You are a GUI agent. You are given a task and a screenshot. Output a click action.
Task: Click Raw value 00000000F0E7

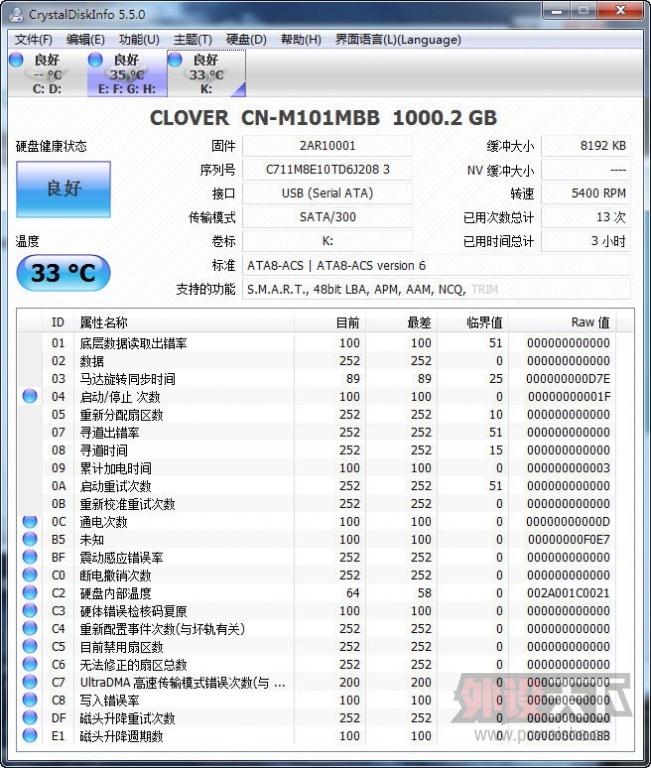pyautogui.click(x=569, y=539)
